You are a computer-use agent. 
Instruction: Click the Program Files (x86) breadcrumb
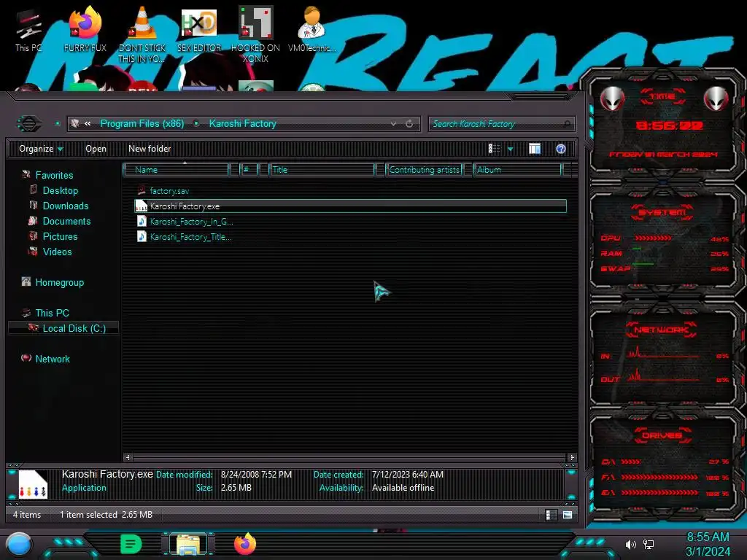(142, 124)
